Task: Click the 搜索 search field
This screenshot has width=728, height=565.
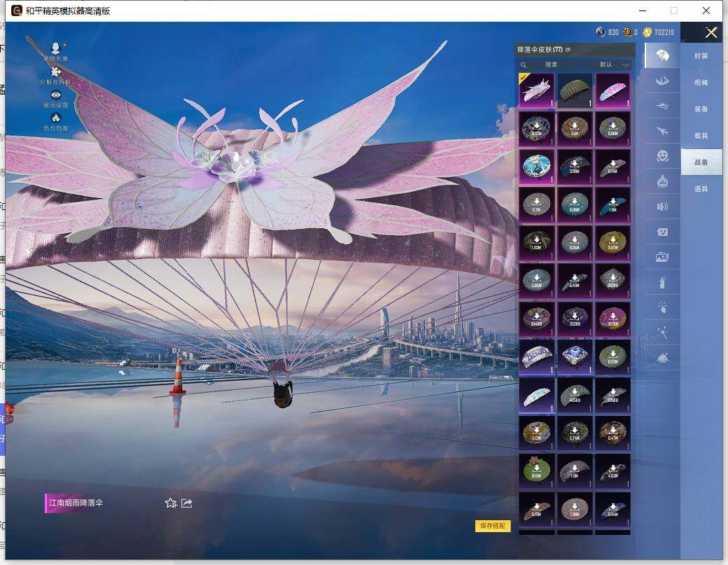Action: click(x=551, y=64)
